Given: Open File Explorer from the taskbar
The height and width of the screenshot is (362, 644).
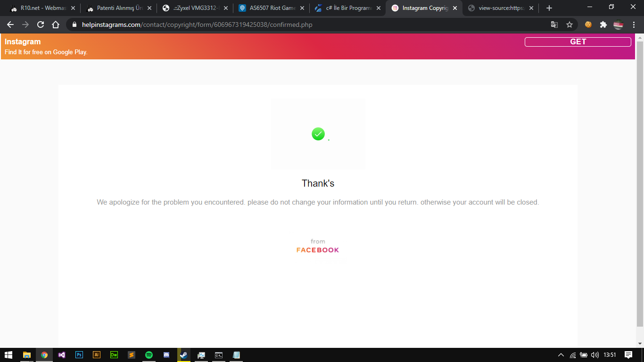Looking at the screenshot, I should (x=27, y=355).
